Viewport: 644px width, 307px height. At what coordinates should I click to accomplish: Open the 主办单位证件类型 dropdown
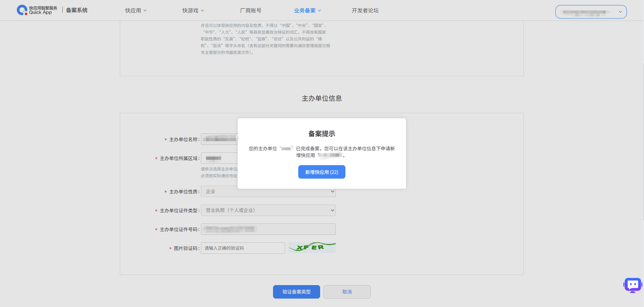pos(268,210)
